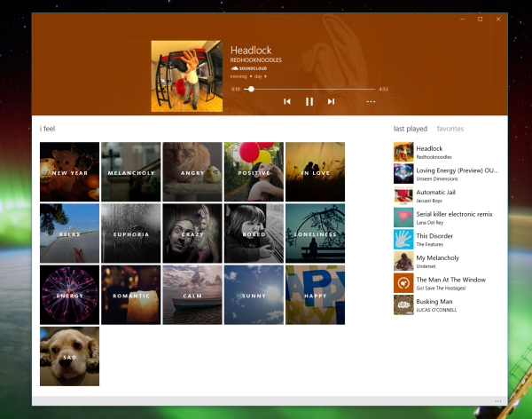Pause the current track
532x419 pixels.
309,102
